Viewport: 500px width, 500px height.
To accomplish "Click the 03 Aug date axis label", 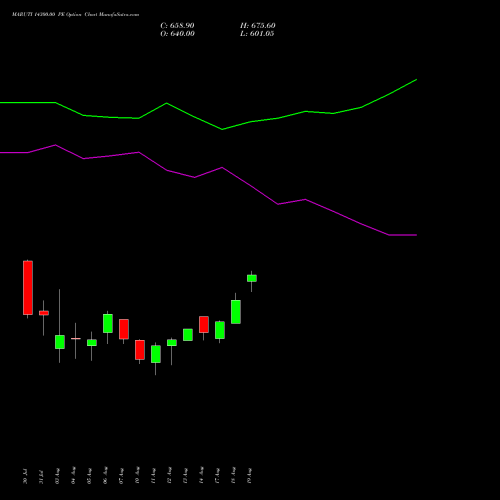I will [58, 476].
